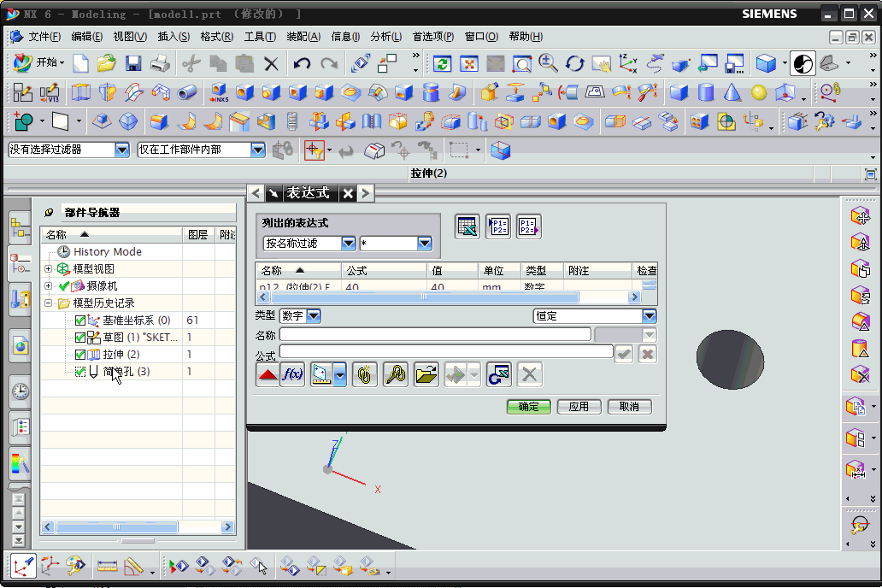Open the 按名称过滤 dropdown

349,243
